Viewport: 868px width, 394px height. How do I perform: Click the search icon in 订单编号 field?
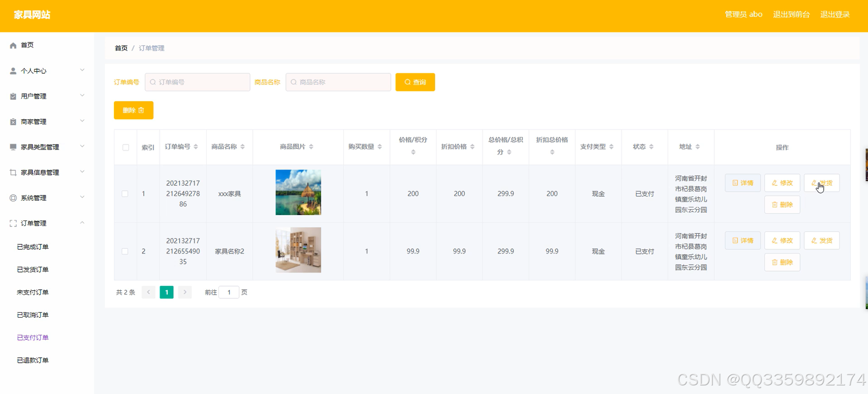(153, 82)
